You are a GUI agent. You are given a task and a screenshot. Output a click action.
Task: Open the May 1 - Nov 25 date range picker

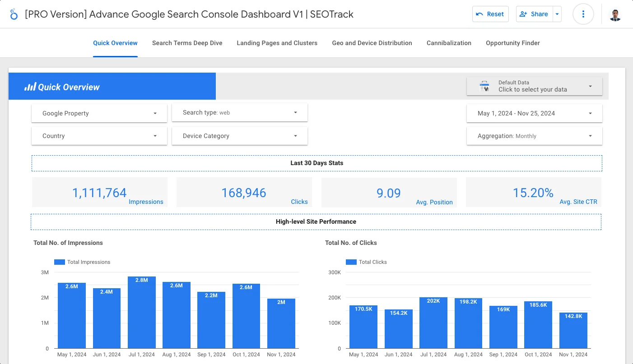coord(534,113)
